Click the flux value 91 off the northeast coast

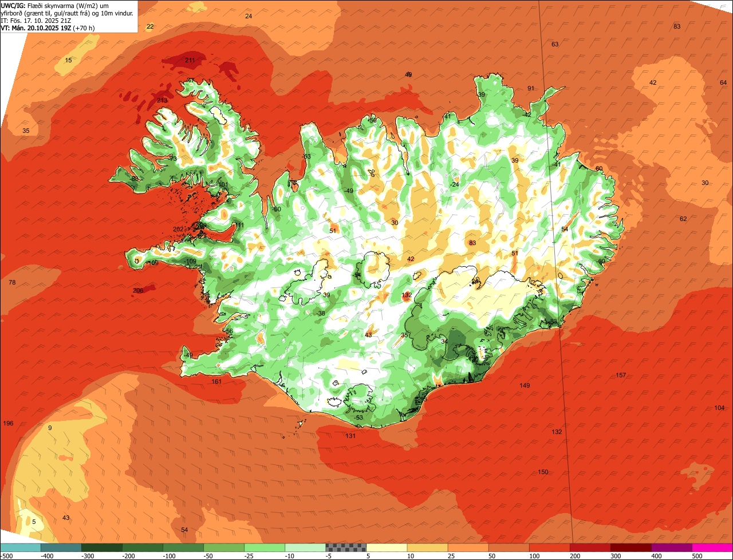pos(531,89)
